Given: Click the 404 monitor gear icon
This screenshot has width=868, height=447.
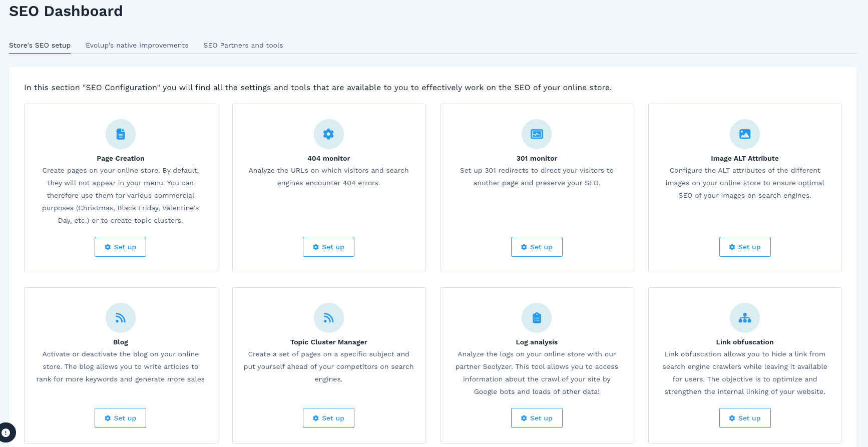Looking at the screenshot, I should (x=328, y=134).
